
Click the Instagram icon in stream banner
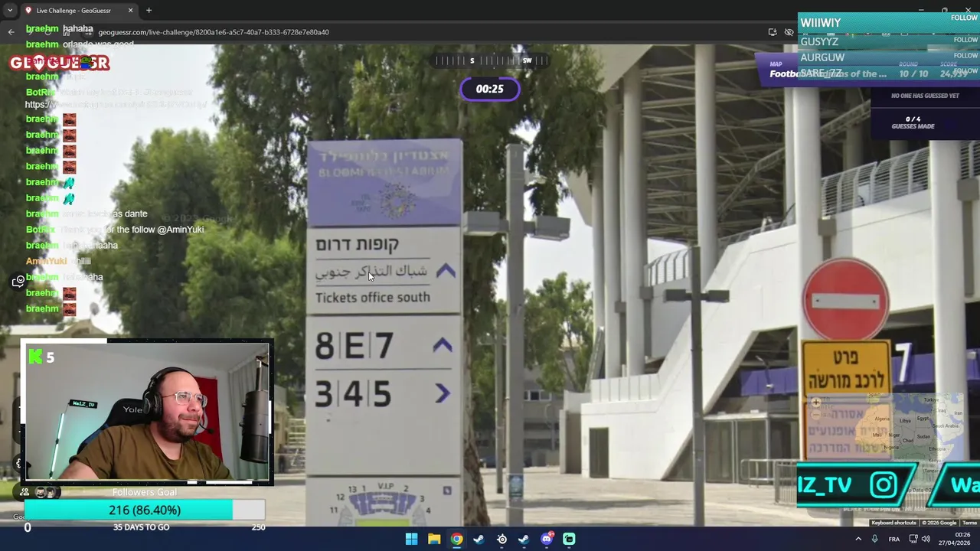tap(883, 484)
